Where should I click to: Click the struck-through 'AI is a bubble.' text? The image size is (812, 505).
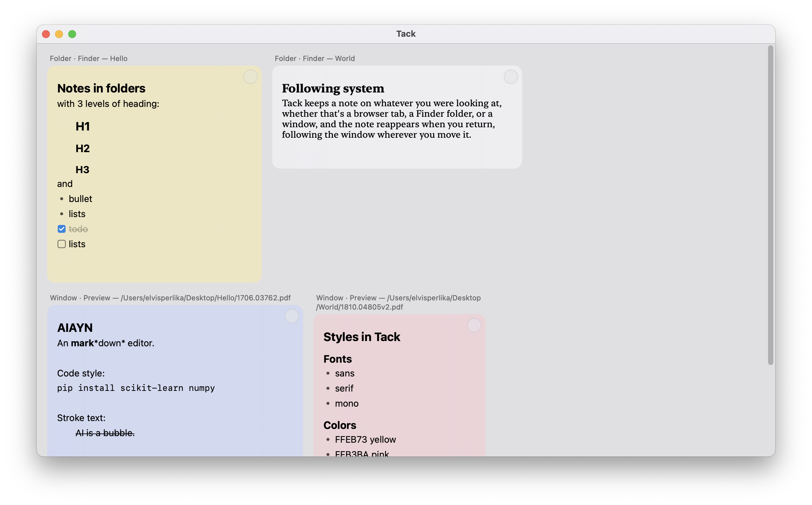(x=105, y=433)
